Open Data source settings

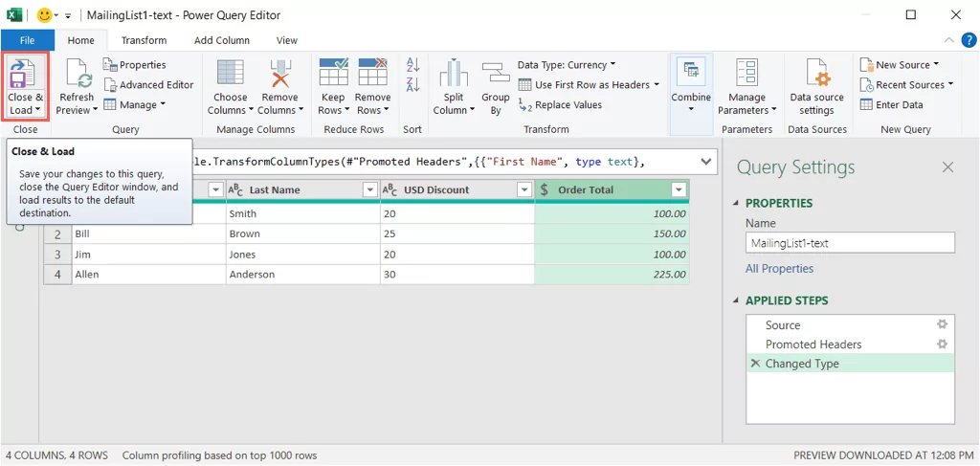[816, 75]
